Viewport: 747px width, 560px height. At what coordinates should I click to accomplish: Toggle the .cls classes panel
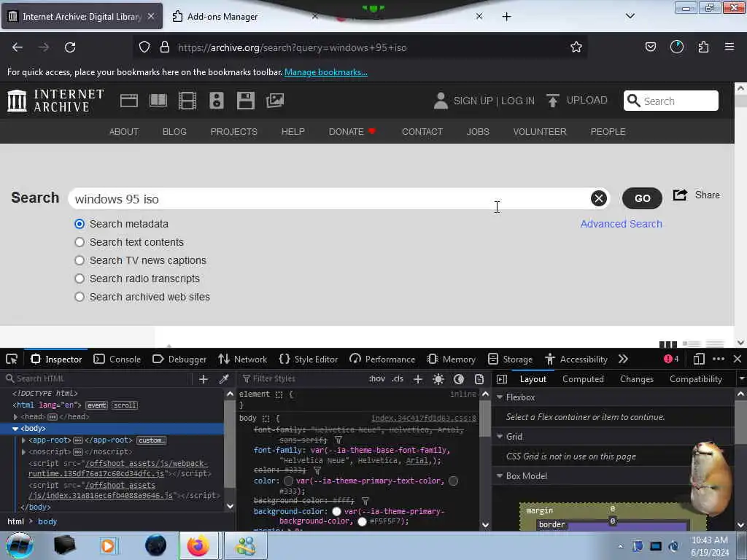[398, 379]
